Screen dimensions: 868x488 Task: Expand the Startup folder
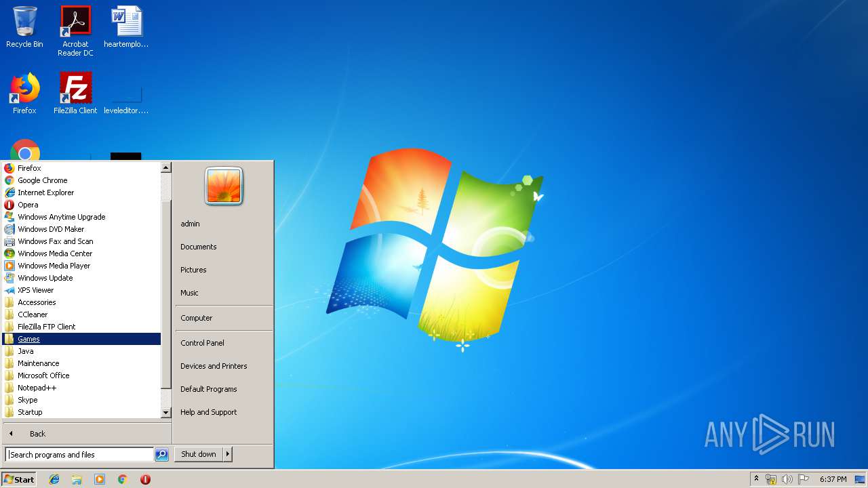pos(81,412)
